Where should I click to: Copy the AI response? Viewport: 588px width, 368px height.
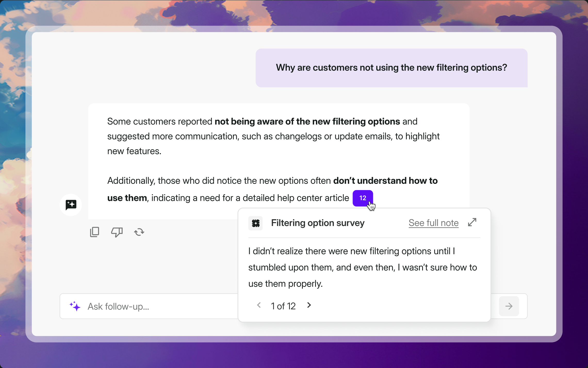(94, 232)
